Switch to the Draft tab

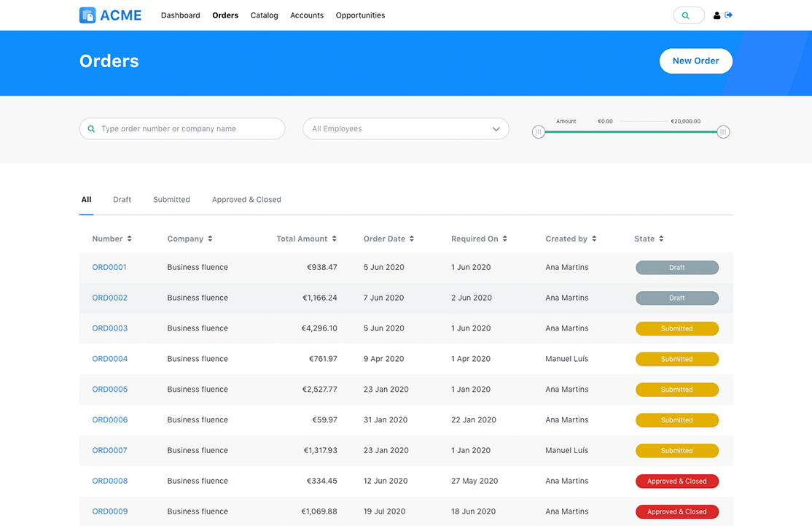click(122, 199)
